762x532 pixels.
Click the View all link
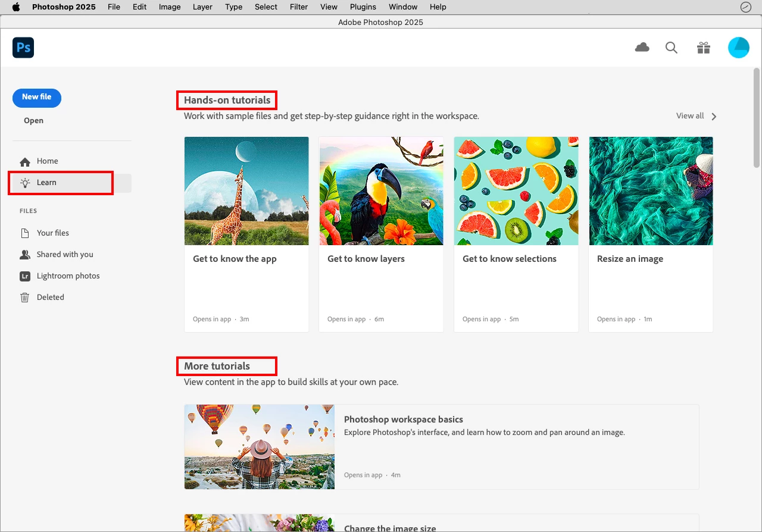pos(690,116)
